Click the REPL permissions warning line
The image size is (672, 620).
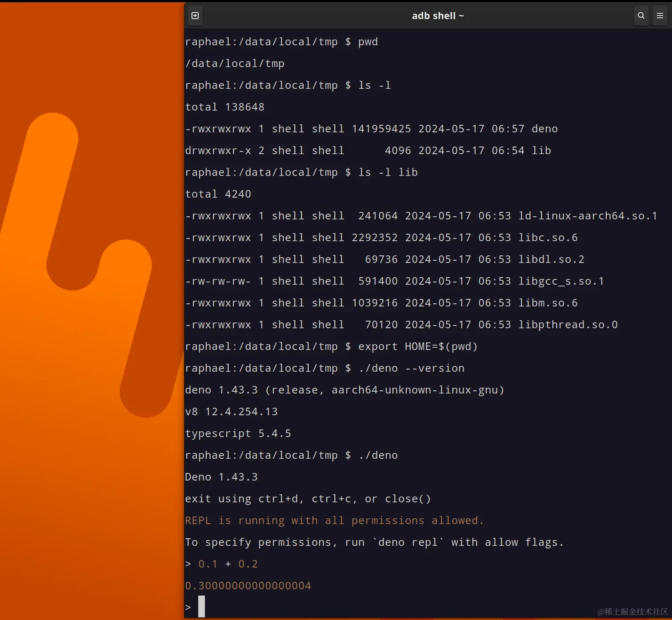(x=334, y=521)
